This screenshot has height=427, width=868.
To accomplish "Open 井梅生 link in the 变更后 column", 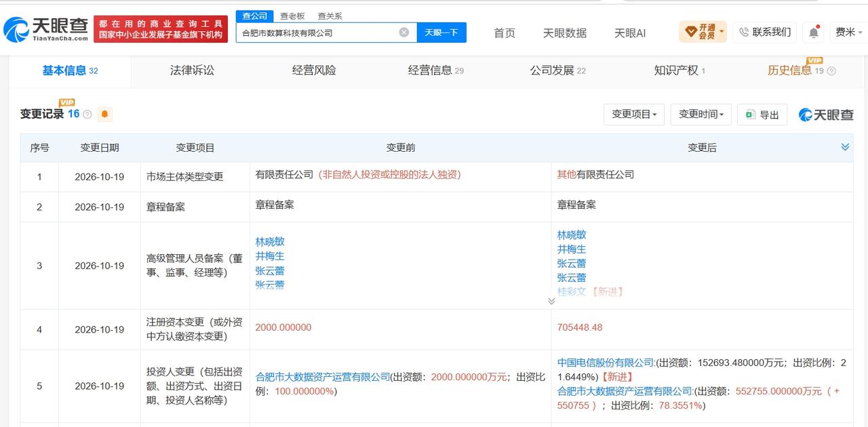I will [572, 249].
